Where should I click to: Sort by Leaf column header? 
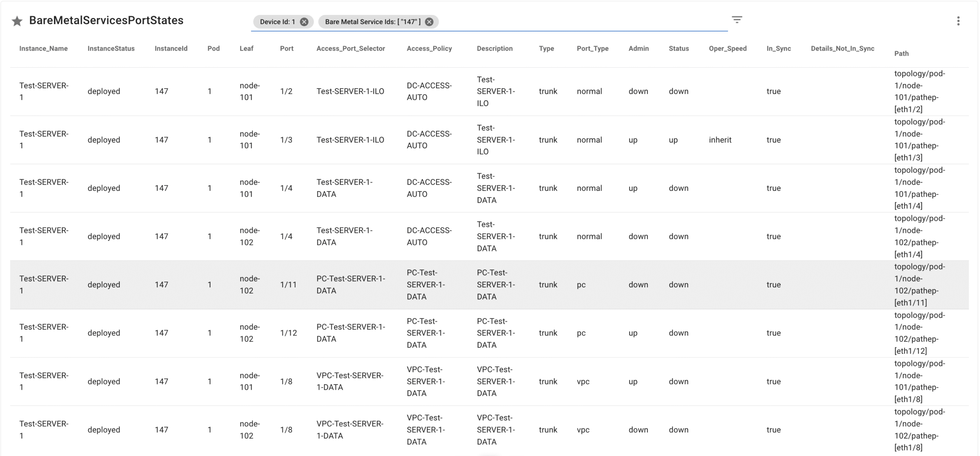pyautogui.click(x=246, y=48)
